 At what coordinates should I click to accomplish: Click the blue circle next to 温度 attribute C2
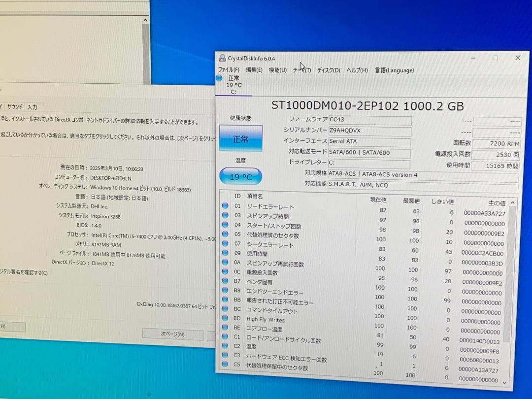coord(226,346)
